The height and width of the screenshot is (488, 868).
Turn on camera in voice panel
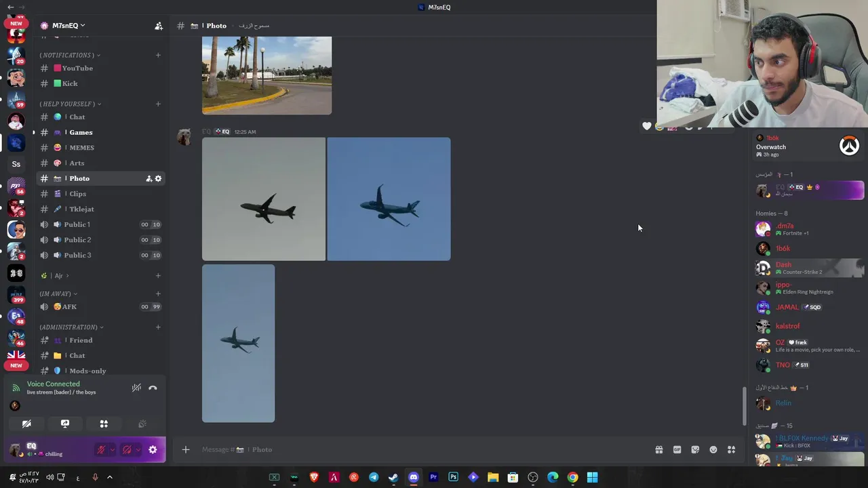point(26,424)
